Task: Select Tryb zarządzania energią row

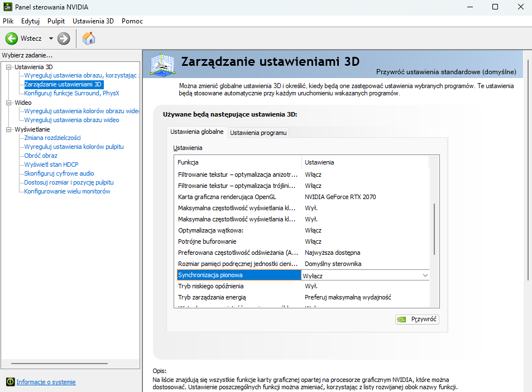Action: [x=303, y=297]
